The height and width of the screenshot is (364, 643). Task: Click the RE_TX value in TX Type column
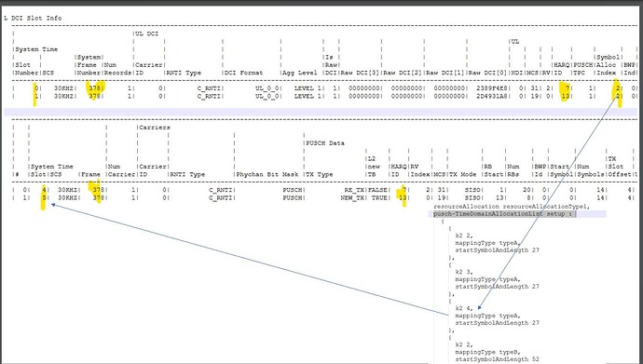point(352,190)
